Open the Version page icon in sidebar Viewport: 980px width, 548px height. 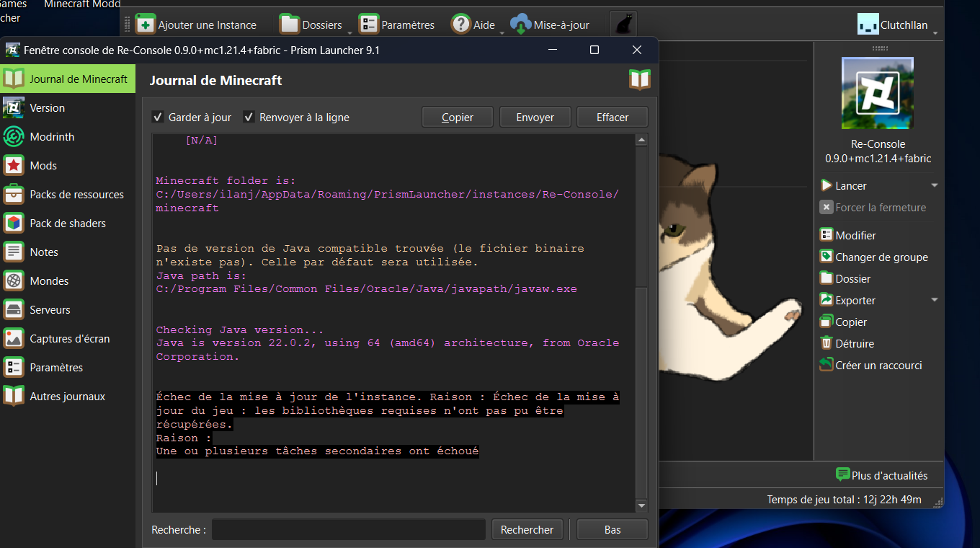tap(14, 108)
